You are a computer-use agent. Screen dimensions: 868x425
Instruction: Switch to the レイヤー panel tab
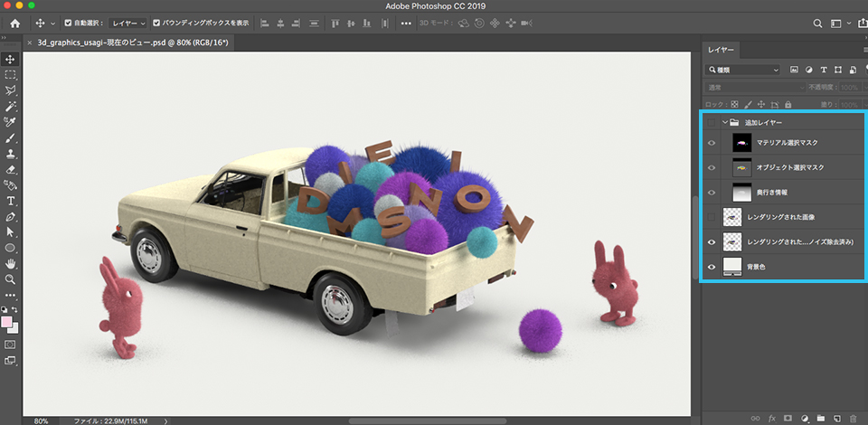(721, 50)
